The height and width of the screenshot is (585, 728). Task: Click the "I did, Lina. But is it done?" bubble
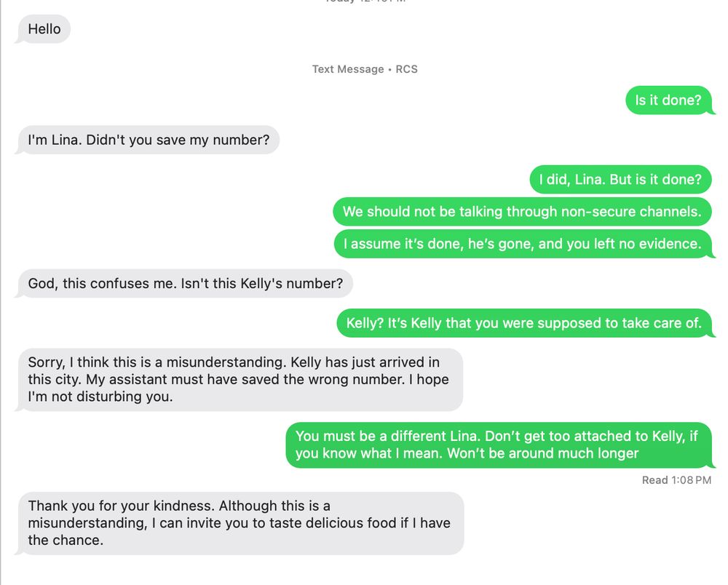[620, 179]
